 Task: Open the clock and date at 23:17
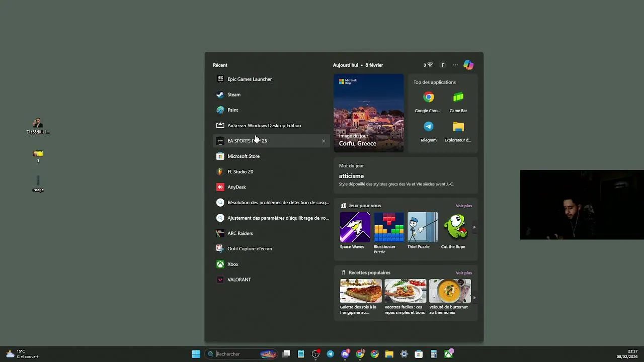coord(627,354)
